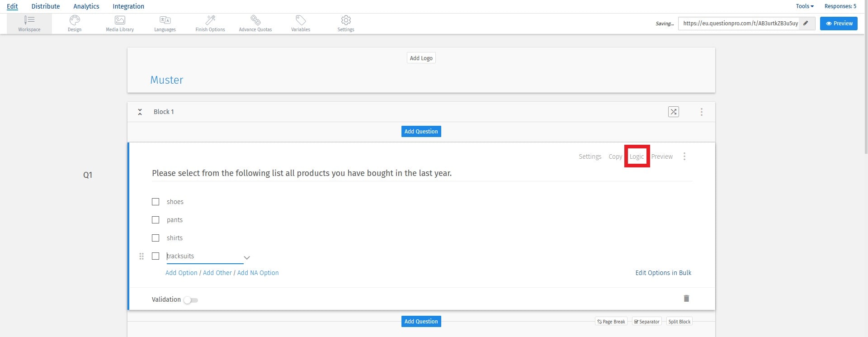Screen dimensions: 868x337
Task: Grab the drag handle beside tracksuits
Action: click(142, 256)
